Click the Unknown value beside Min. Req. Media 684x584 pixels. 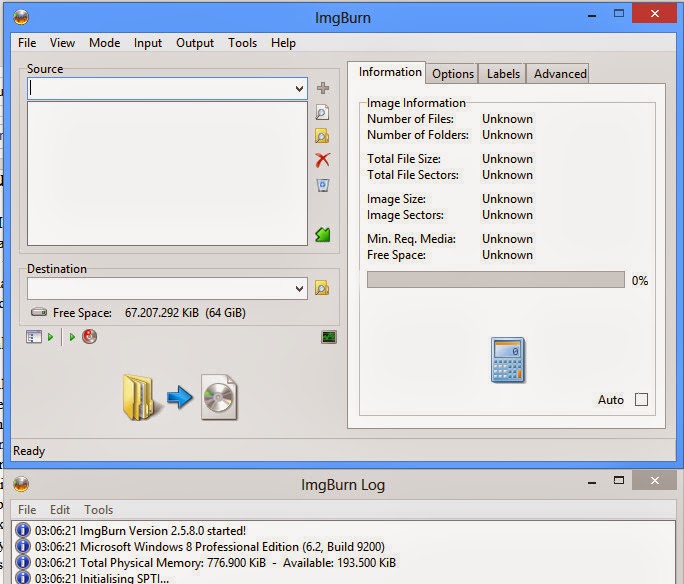pyautogui.click(x=507, y=239)
